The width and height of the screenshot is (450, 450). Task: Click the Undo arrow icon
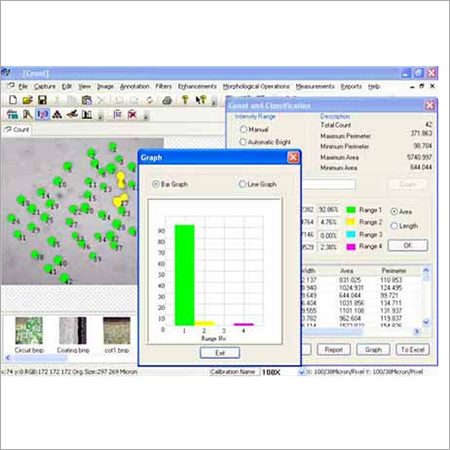click(x=119, y=100)
